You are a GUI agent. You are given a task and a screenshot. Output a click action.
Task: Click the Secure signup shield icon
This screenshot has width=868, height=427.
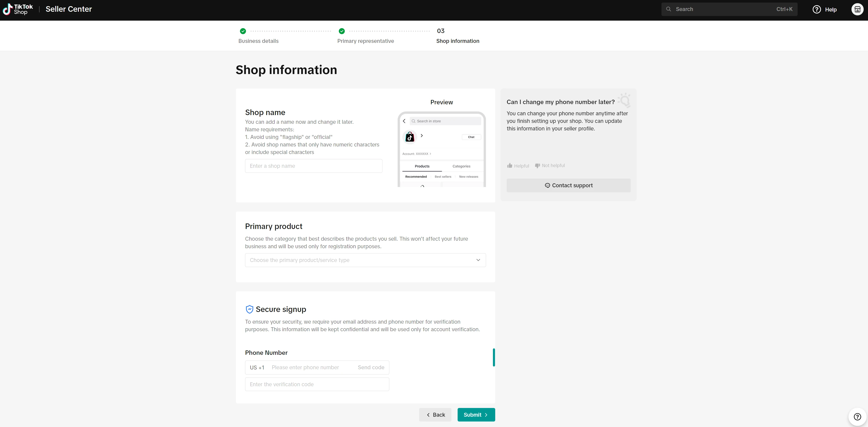point(249,309)
